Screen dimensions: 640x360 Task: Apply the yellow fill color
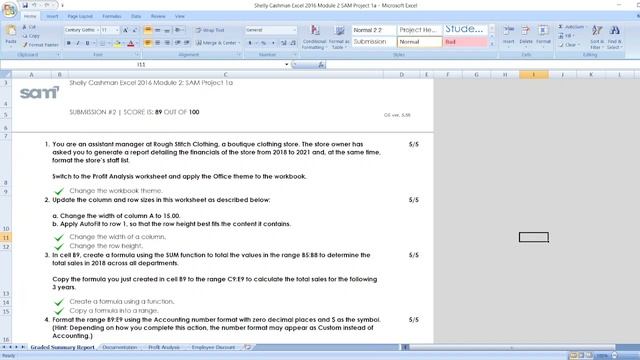[x=117, y=43]
